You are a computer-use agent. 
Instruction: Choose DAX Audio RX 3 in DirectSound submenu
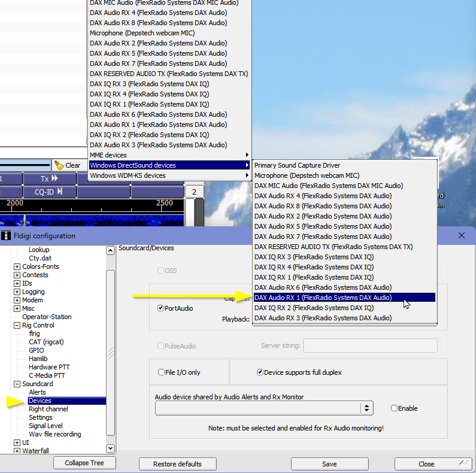[x=344, y=318]
